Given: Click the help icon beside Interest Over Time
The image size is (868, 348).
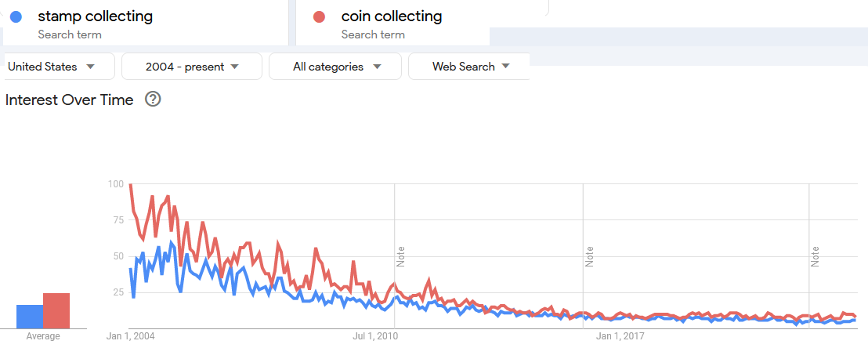Looking at the screenshot, I should coord(153,100).
